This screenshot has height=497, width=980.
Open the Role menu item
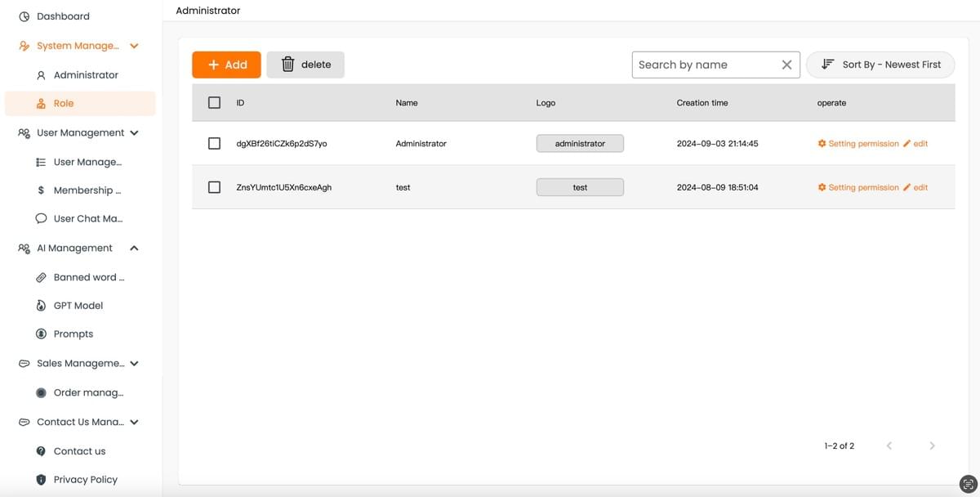click(x=64, y=104)
